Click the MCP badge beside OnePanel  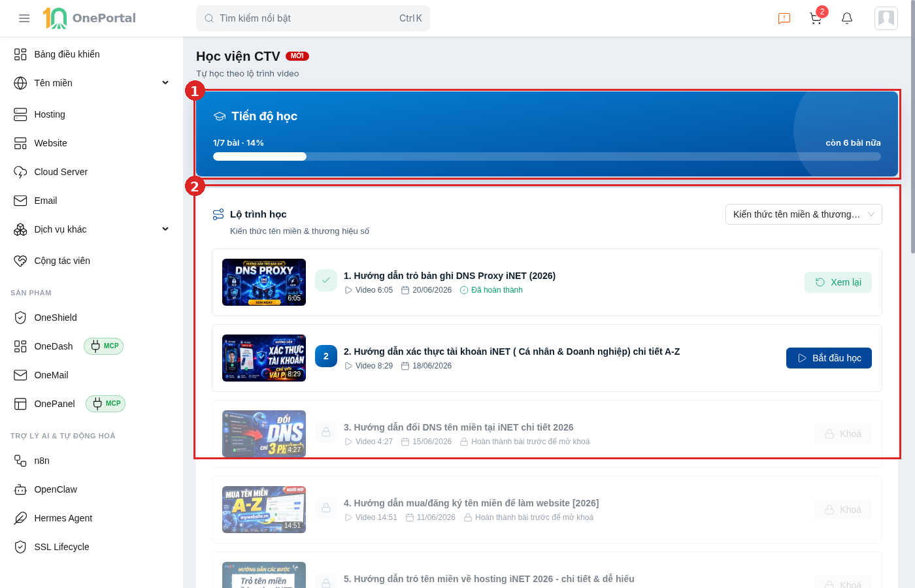coord(105,404)
